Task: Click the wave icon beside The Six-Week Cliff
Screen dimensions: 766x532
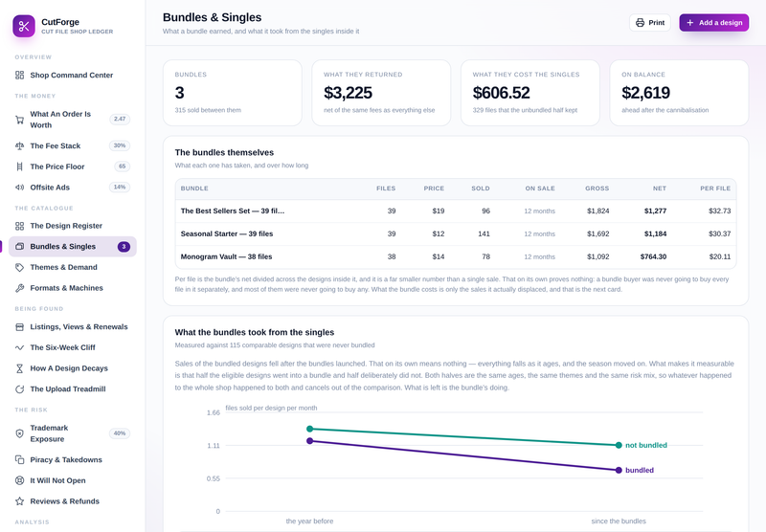Action: point(19,347)
